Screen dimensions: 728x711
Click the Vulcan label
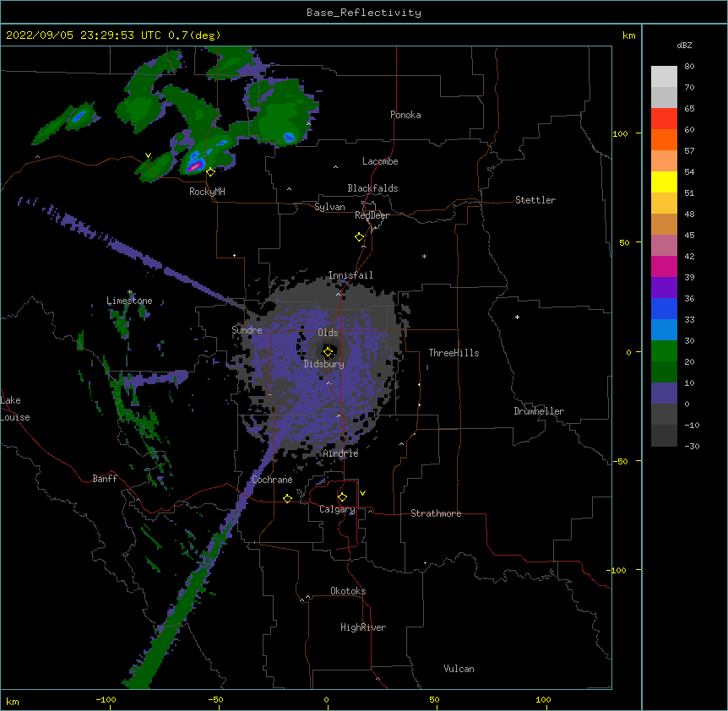[459, 669]
